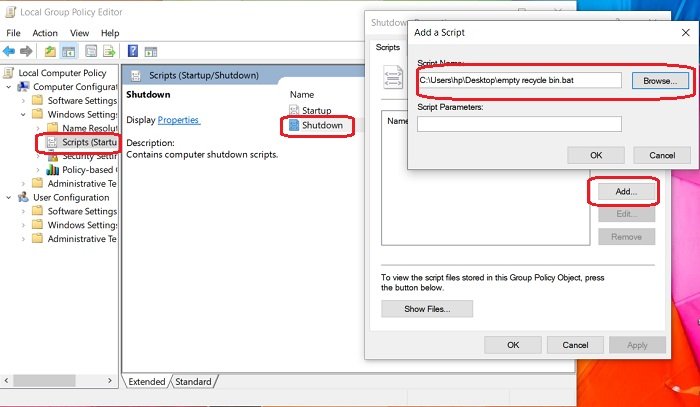700x407 pixels.
Task: Click the Add... button
Action: (x=626, y=191)
